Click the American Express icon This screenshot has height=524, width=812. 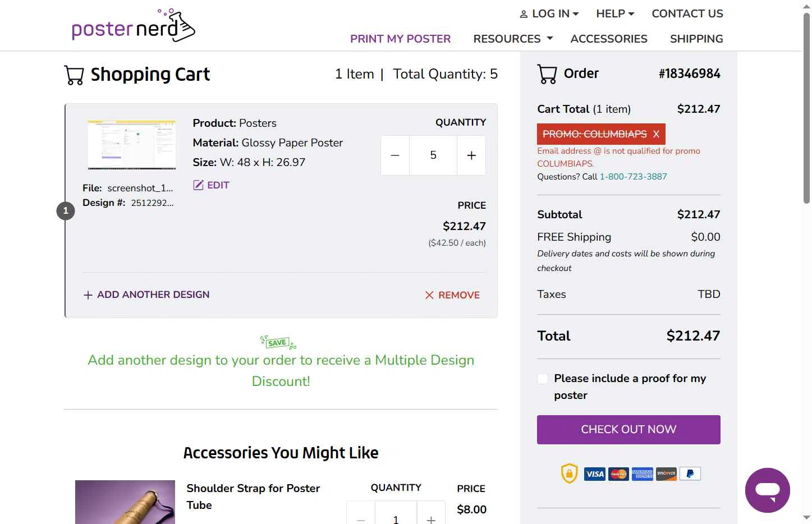[643, 474]
